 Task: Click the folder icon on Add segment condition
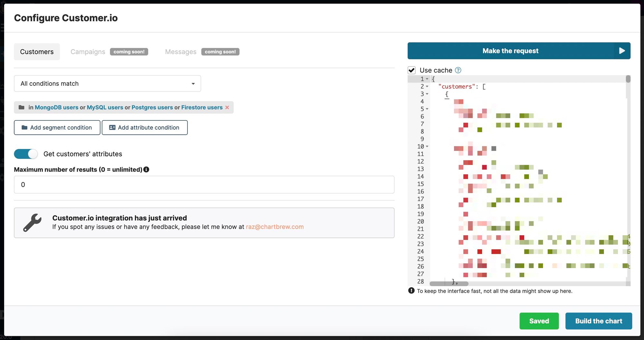pyautogui.click(x=24, y=127)
